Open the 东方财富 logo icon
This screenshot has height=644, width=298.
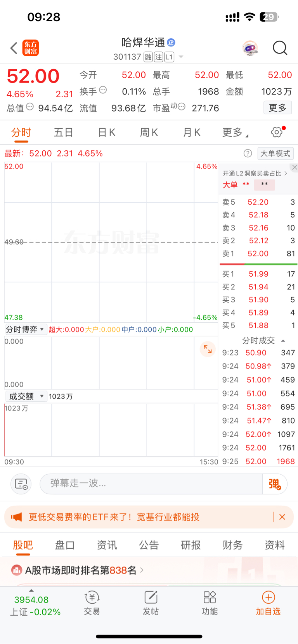click(x=31, y=48)
